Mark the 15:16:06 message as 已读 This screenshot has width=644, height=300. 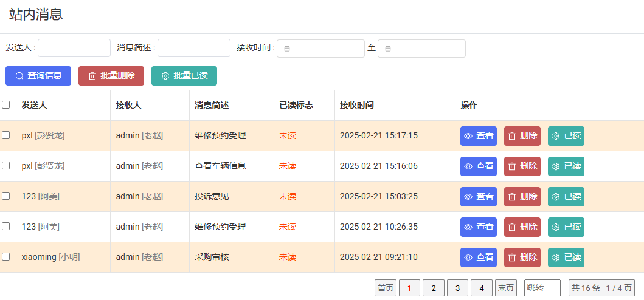(x=566, y=166)
